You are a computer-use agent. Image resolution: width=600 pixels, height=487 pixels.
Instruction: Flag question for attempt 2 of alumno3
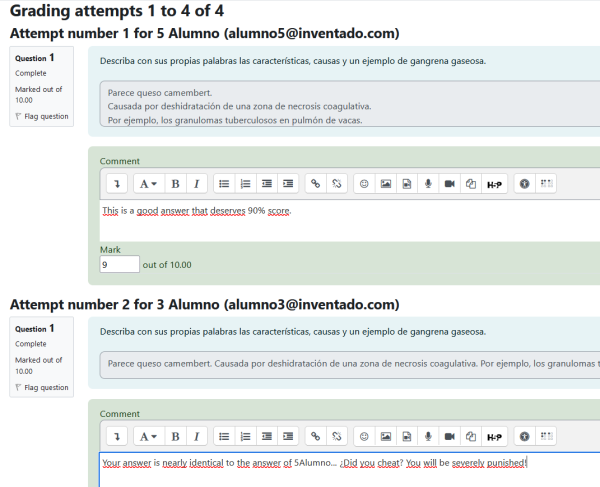coord(42,388)
